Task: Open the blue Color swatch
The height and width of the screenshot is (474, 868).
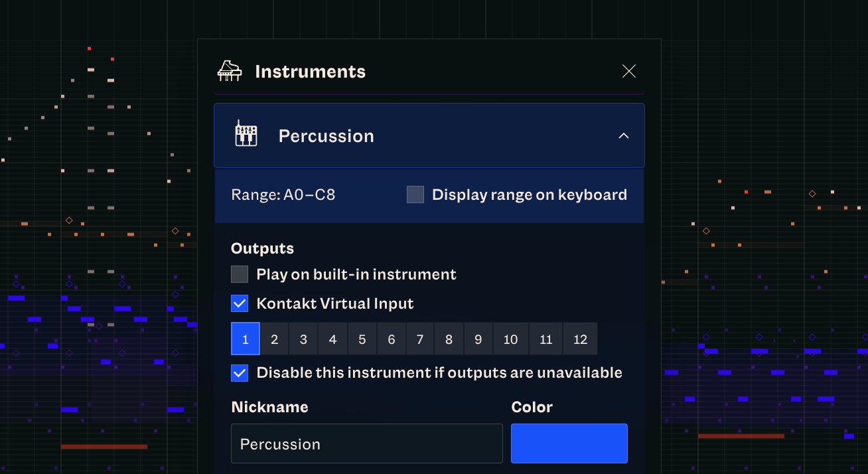Action: [569, 443]
